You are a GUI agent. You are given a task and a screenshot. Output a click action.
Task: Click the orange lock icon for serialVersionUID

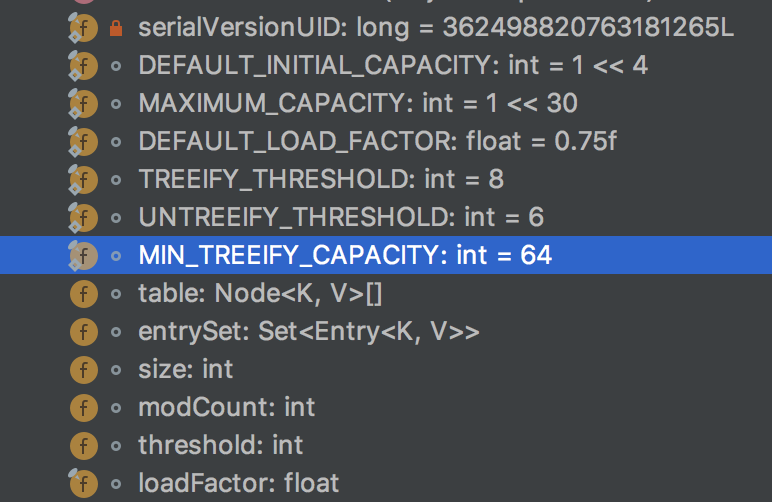(116, 28)
